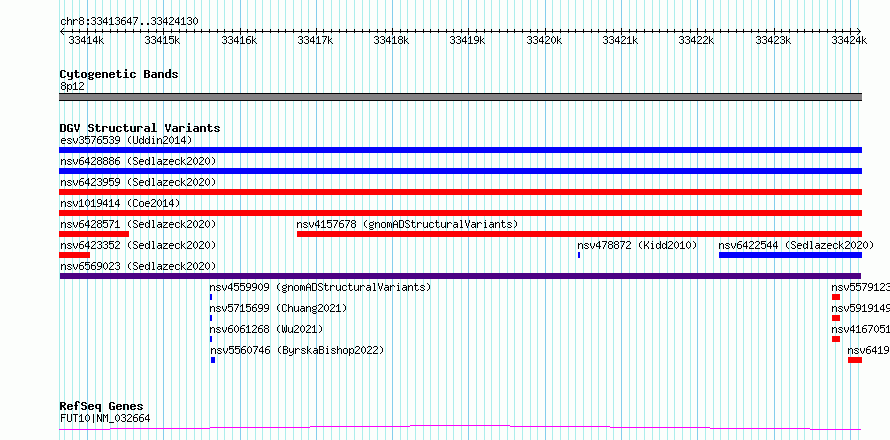The width and height of the screenshot is (890, 440).
Task: Open the cut-off nsv5579123 label
Action: 860,287
